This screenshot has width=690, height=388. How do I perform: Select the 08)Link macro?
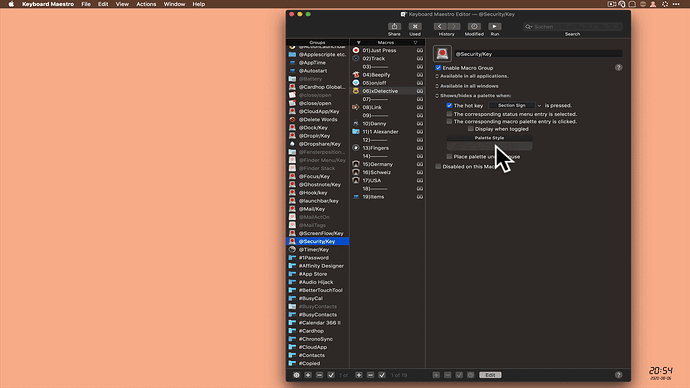[388, 107]
